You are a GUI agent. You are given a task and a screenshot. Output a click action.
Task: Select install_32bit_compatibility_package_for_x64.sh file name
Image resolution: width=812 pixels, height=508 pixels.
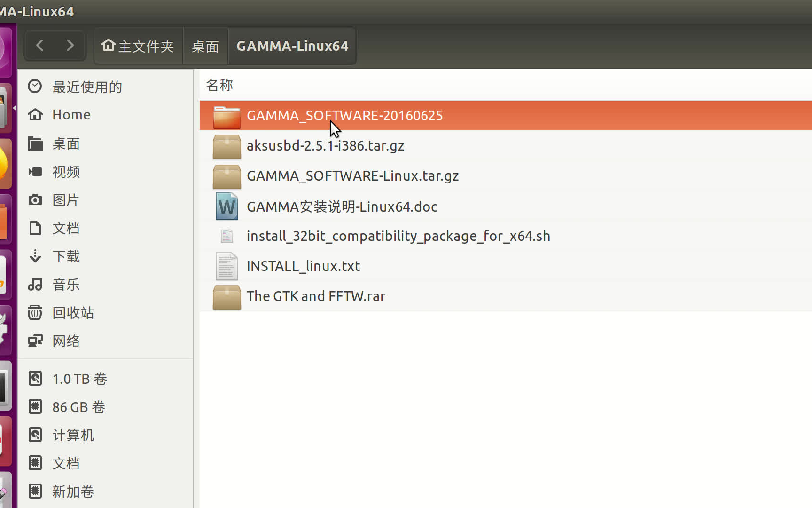tap(398, 236)
